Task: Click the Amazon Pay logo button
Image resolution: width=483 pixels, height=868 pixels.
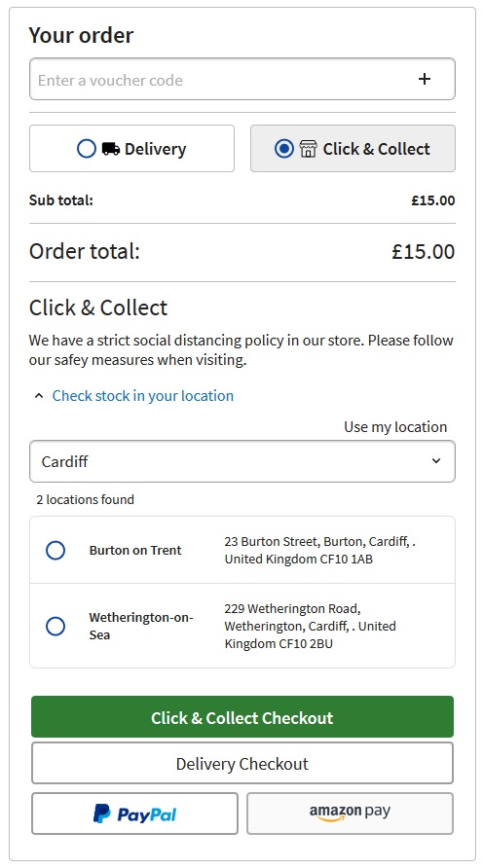Action: (350, 814)
